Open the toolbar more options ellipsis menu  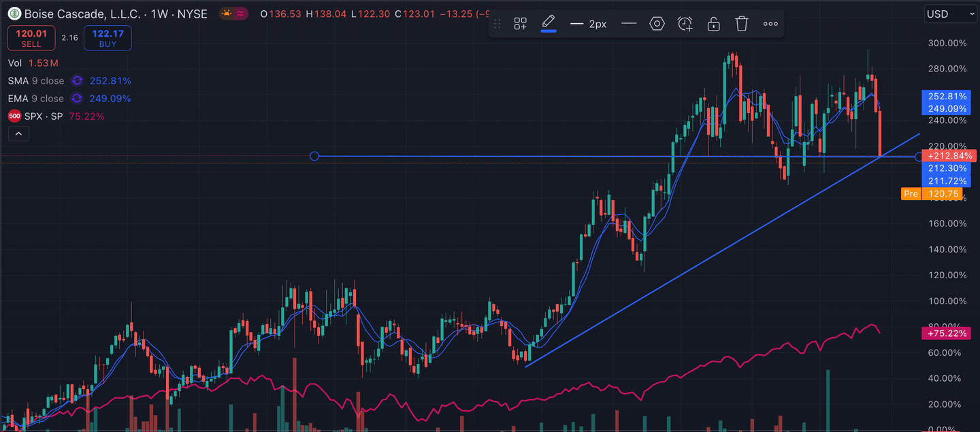(x=770, y=22)
